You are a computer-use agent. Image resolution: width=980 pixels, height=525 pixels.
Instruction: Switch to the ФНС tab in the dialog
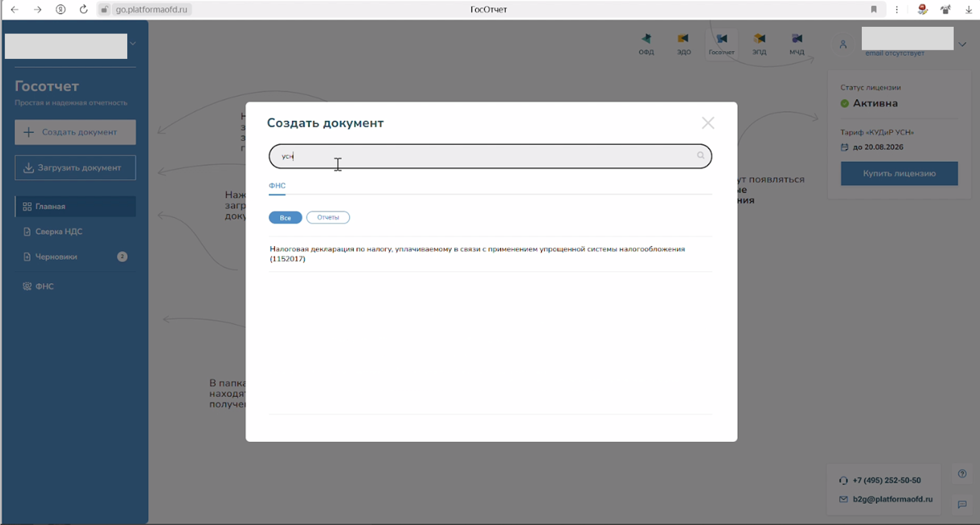(x=277, y=186)
